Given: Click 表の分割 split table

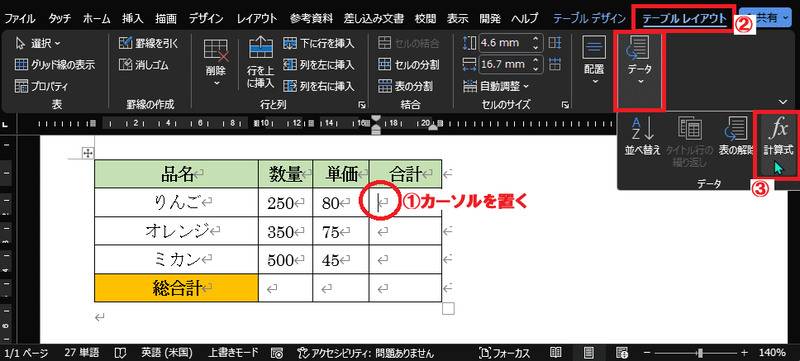Looking at the screenshot, I should click(x=406, y=86).
